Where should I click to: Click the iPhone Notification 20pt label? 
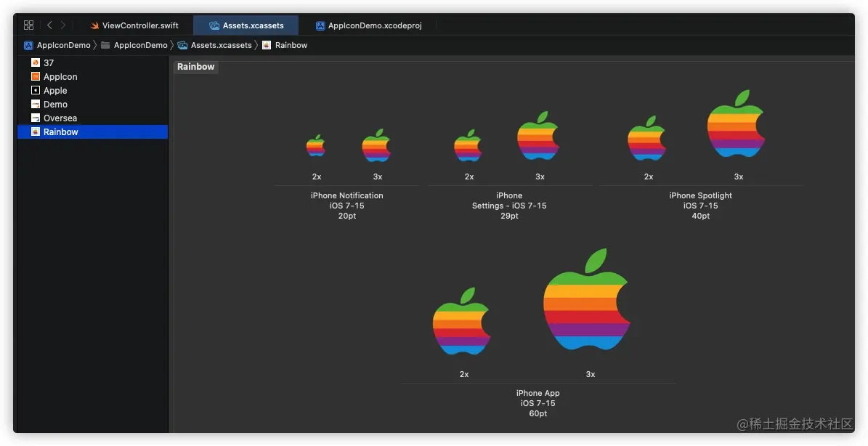click(x=346, y=206)
